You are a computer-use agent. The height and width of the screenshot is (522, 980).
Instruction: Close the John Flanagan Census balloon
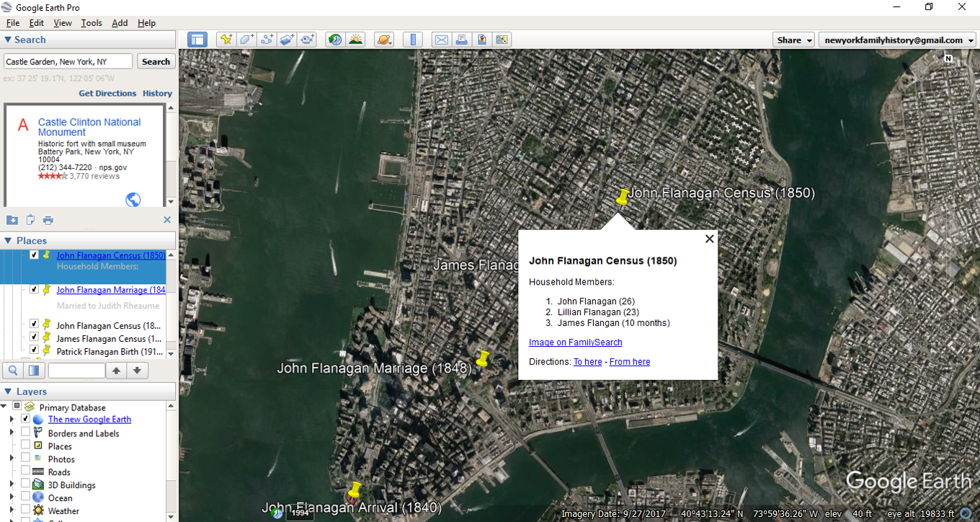[709, 239]
